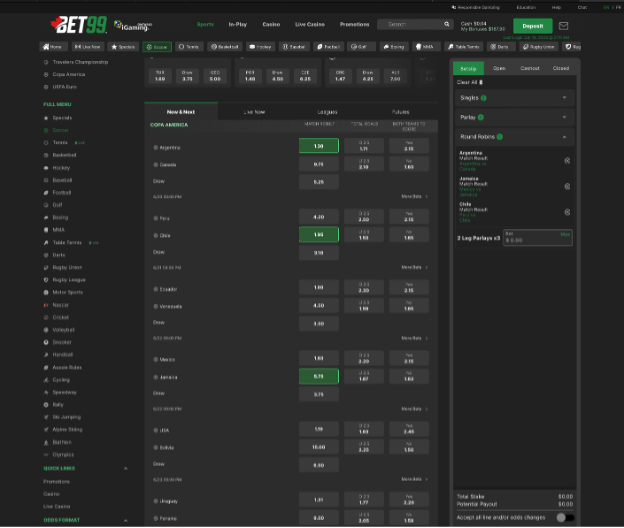
Task: Deselect Argentina 1.30 match result odds
Action: click(x=318, y=146)
